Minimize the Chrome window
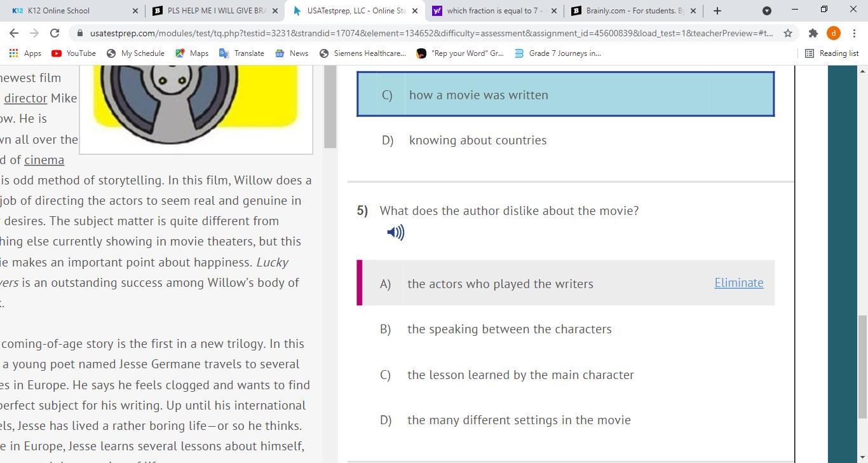This screenshot has height=463, width=868. click(x=794, y=10)
